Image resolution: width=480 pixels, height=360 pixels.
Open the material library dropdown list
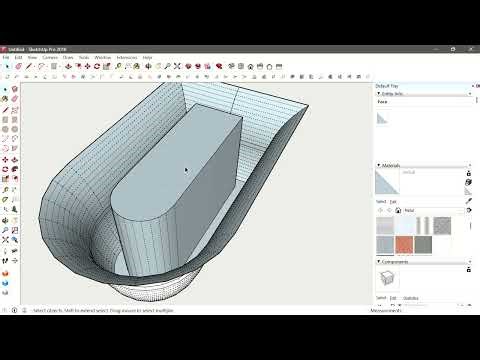pos(434,210)
